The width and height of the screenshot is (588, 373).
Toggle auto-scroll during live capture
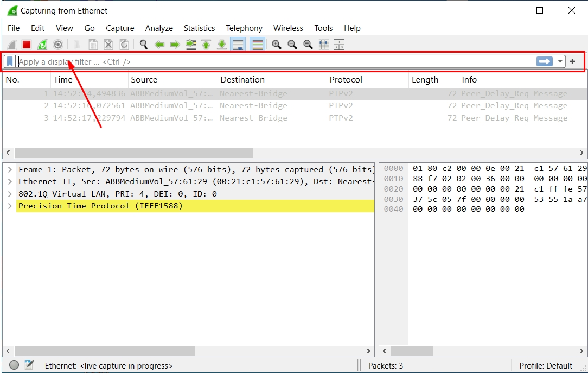(238, 44)
